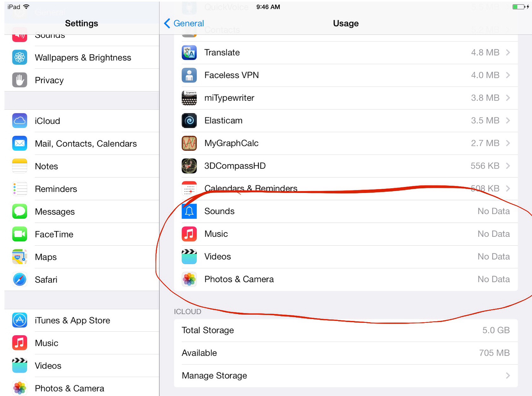Tap the Settings sidebar title

click(x=81, y=23)
